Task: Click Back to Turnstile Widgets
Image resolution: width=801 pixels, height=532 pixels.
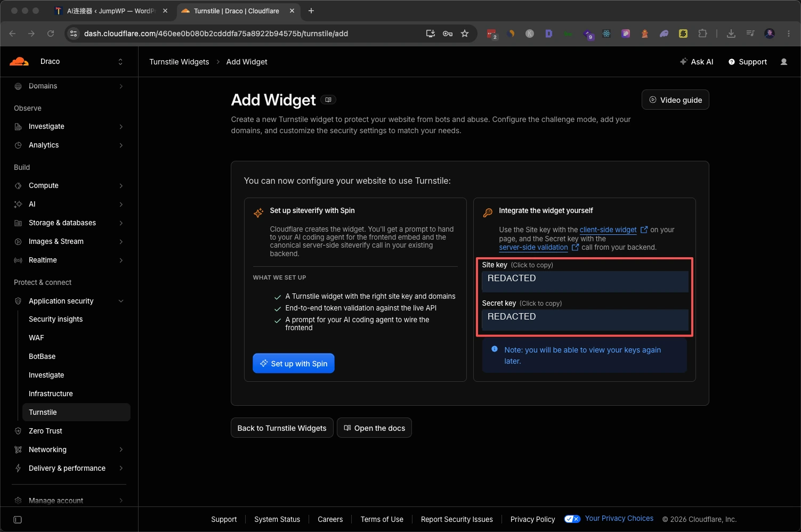Action: 282,428
